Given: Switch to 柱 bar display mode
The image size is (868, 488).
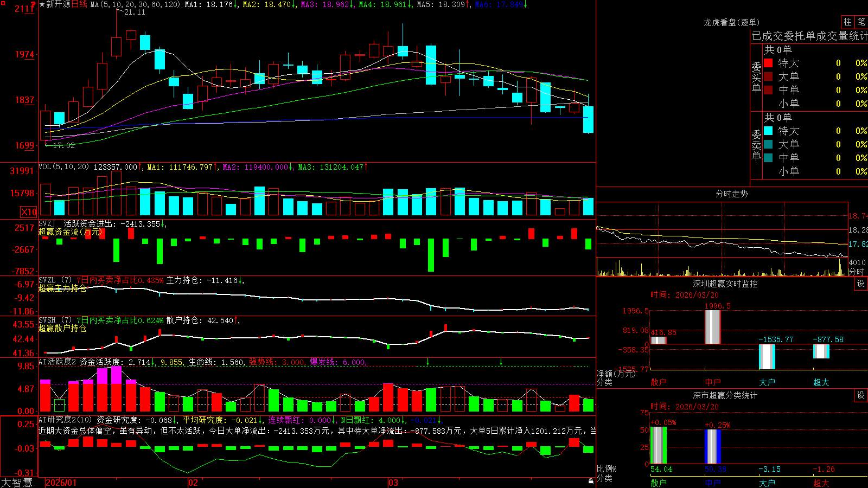Looking at the screenshot, I should tap(847, 22).
